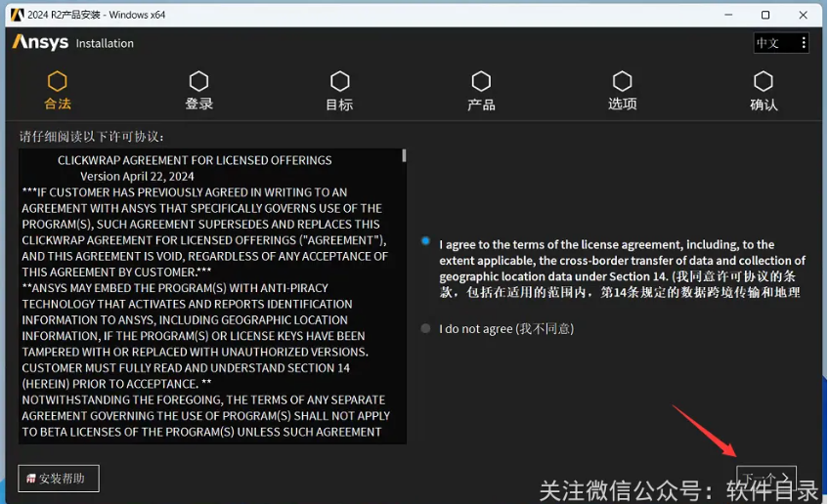Select the I agree radio button
Viewport: 830px width, 504px height.
[x=425, y=241]
